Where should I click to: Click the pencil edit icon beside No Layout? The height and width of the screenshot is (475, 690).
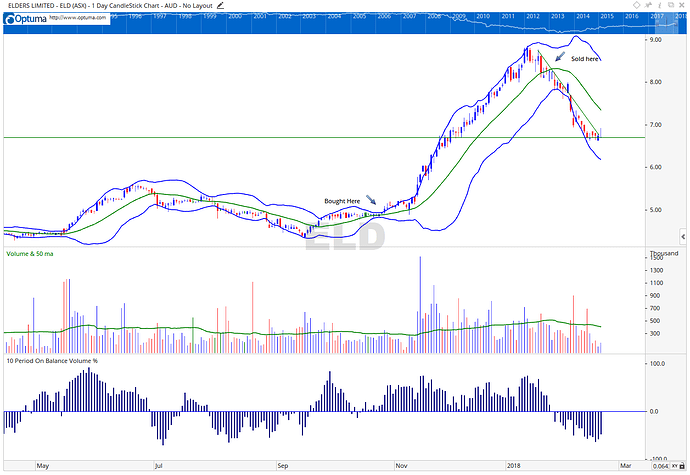click(x=220, y=6)
